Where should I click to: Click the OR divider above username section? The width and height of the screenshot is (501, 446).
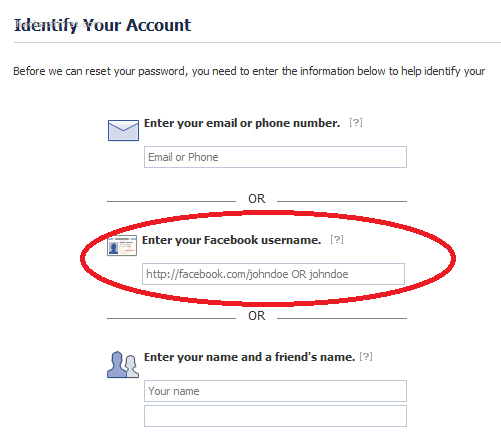[257, 199]
